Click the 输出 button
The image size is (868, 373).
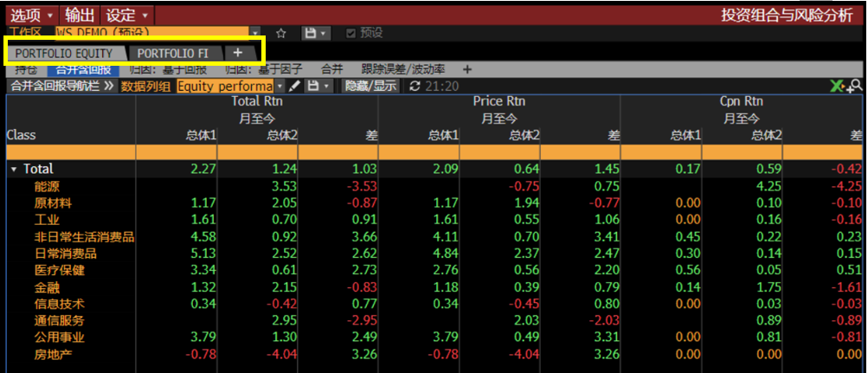(80, 15)
